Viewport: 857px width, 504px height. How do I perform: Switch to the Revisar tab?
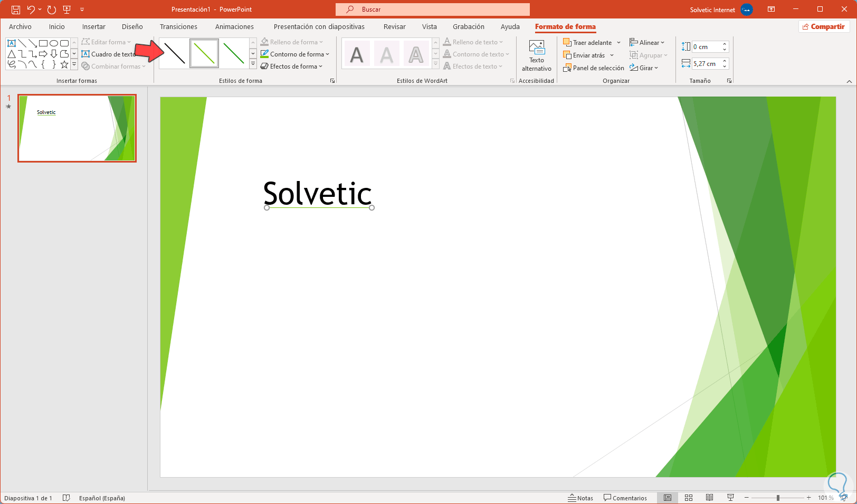coord(395,26)
